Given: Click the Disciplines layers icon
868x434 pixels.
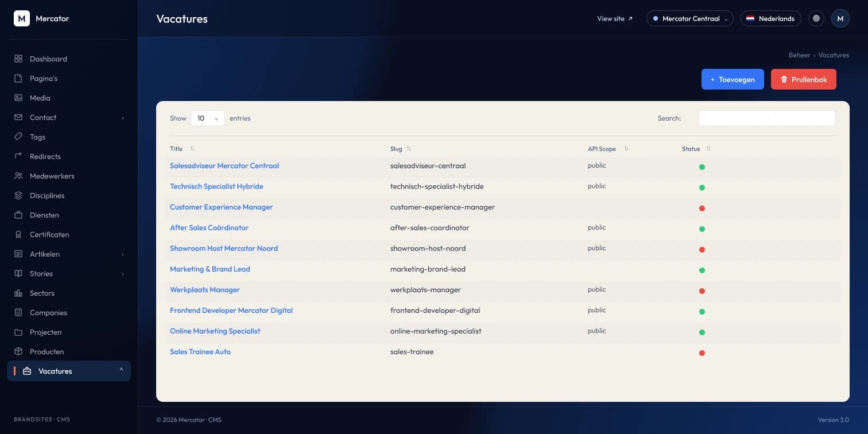Looking at the screenshot, I should pyautogui.click(x=18, y=195).
